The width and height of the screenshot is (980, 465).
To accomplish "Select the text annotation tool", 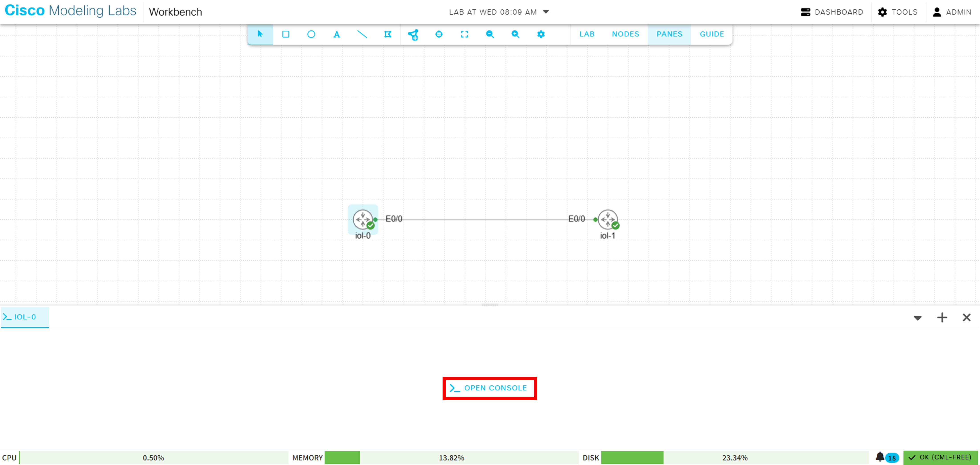I will (337, 34).
